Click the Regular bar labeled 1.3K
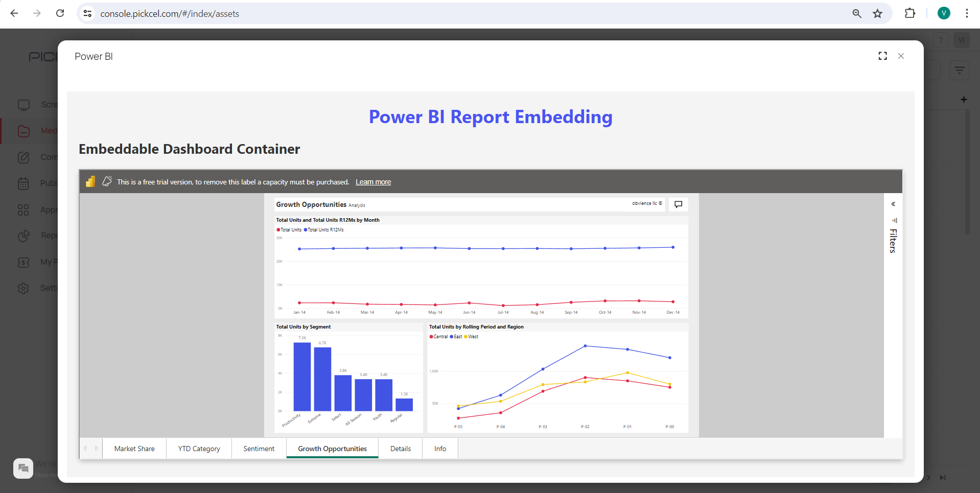Screen dimensions: 980x493 coord(404,405)
